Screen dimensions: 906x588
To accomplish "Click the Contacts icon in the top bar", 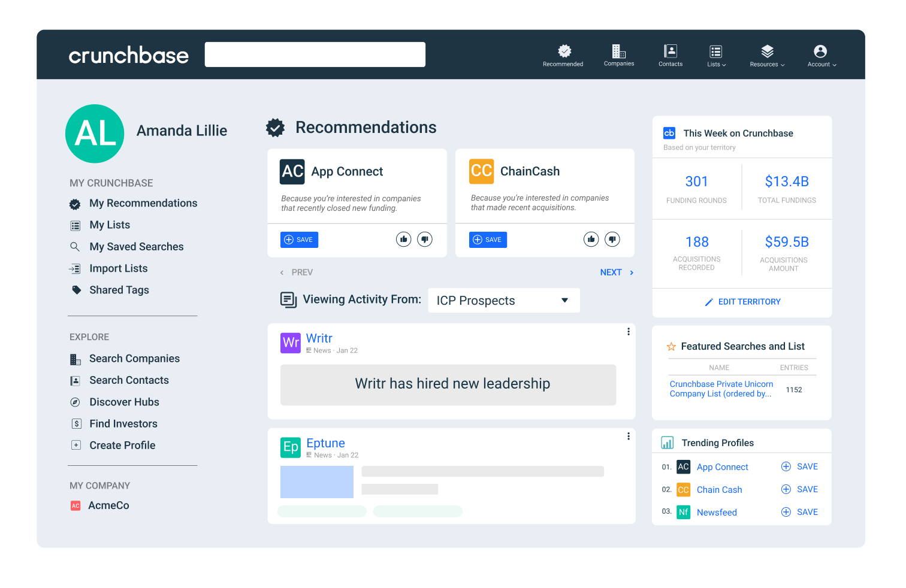I will tap(670, 51).
